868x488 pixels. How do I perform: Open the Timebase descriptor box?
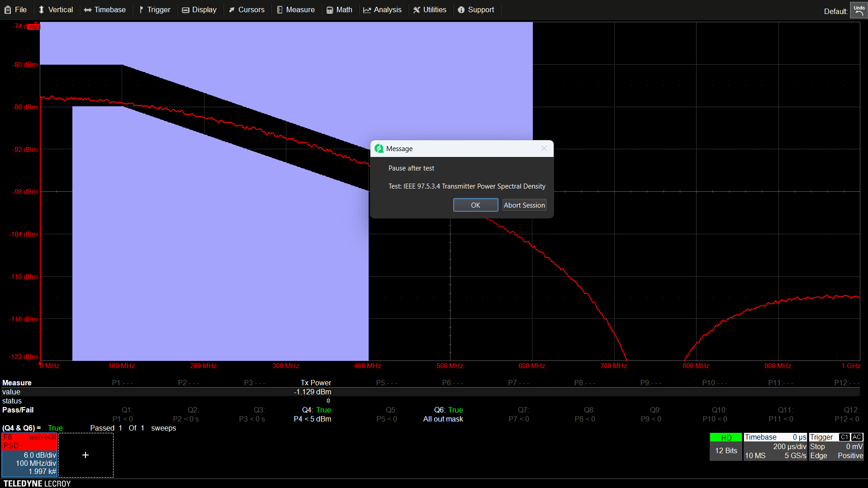pyautogui.click(x=775, y=446)
